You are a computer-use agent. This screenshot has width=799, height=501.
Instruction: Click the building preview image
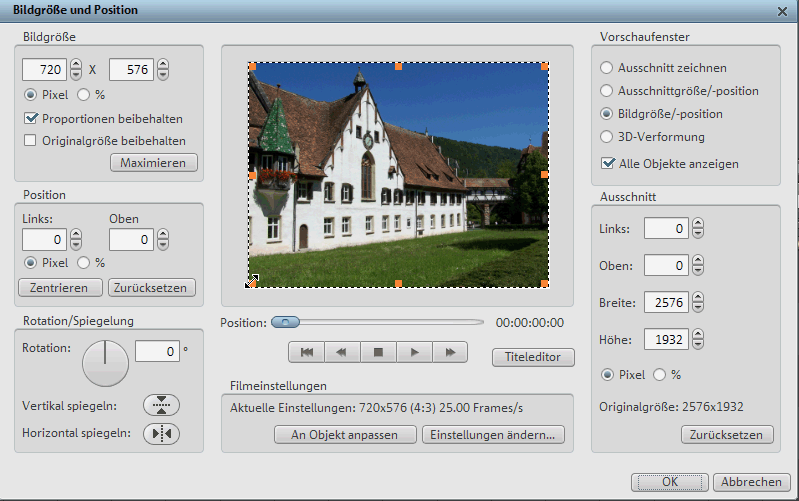tap(398, 175)
